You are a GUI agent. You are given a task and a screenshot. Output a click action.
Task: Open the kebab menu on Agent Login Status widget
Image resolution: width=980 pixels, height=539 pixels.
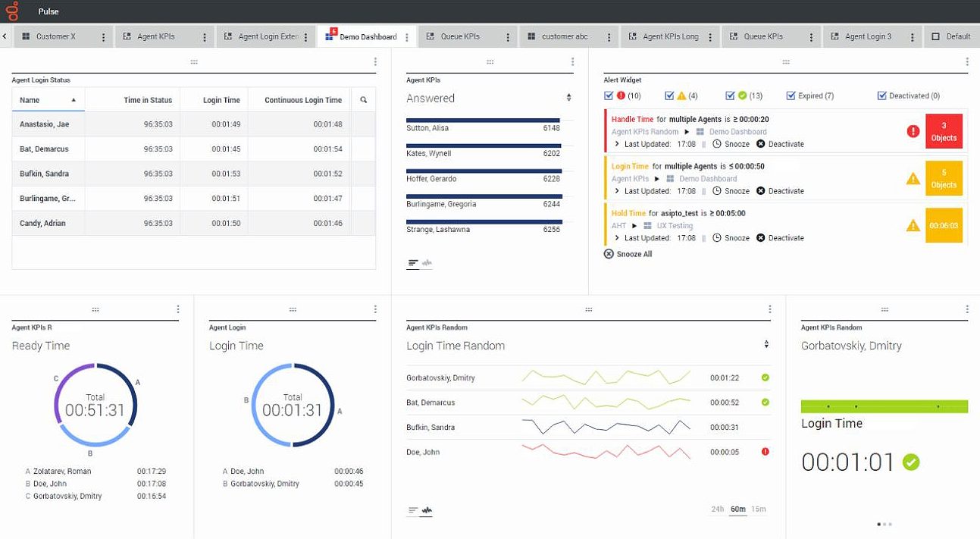point(374,62)
